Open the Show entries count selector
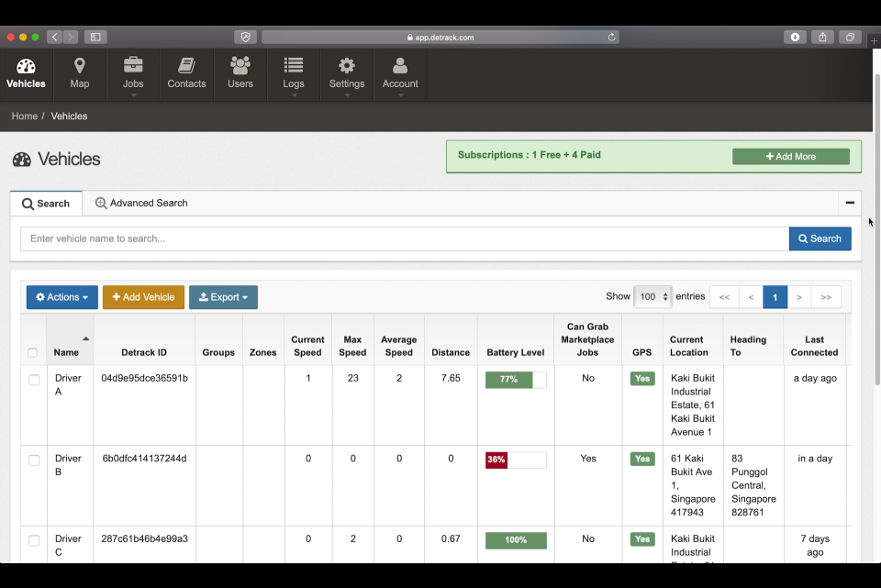Screen dimensions: 881x588 (x=652, y=297)
